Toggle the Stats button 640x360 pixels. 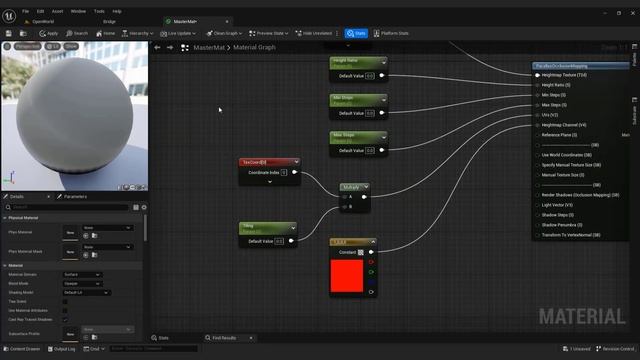[x=356, y=33]
